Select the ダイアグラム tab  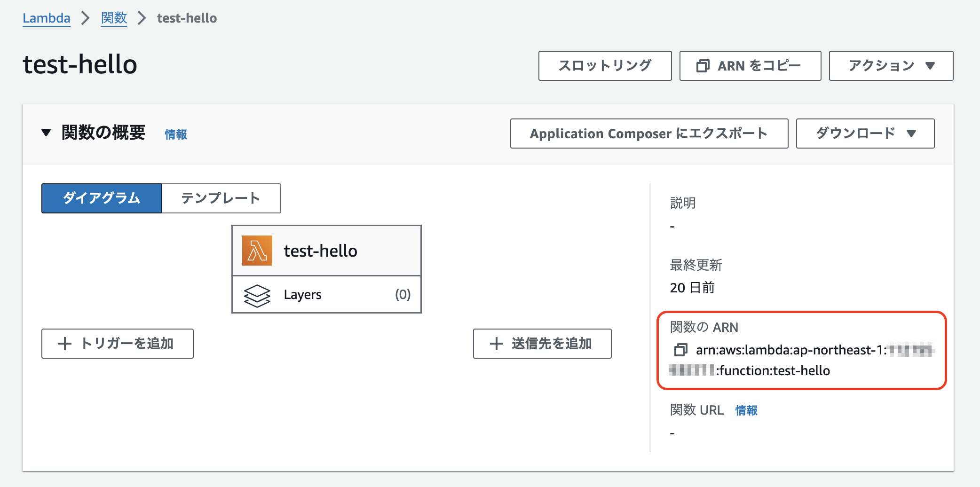(102, 198)
